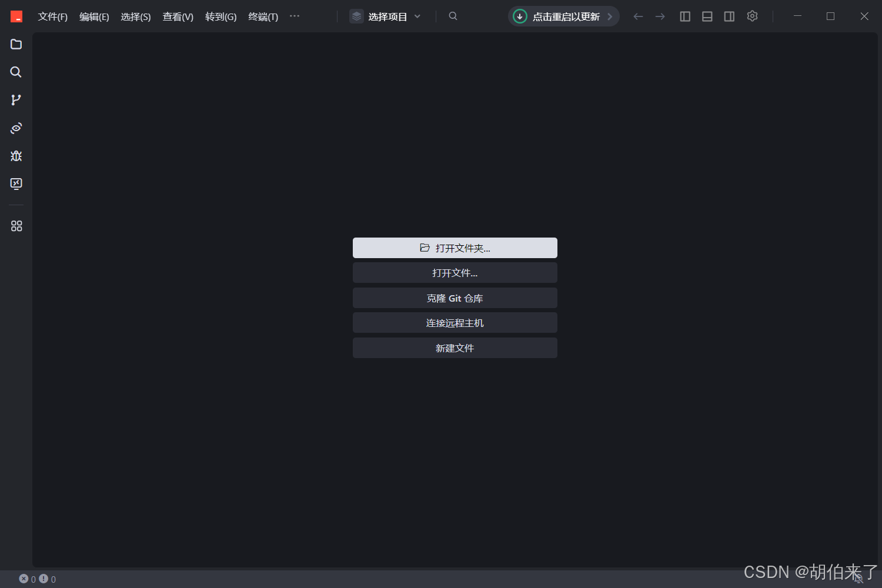Viewport: 882px width, 588px height.
Task: Open the remote terminal sidebar icon
Action: tap(16, 183)
